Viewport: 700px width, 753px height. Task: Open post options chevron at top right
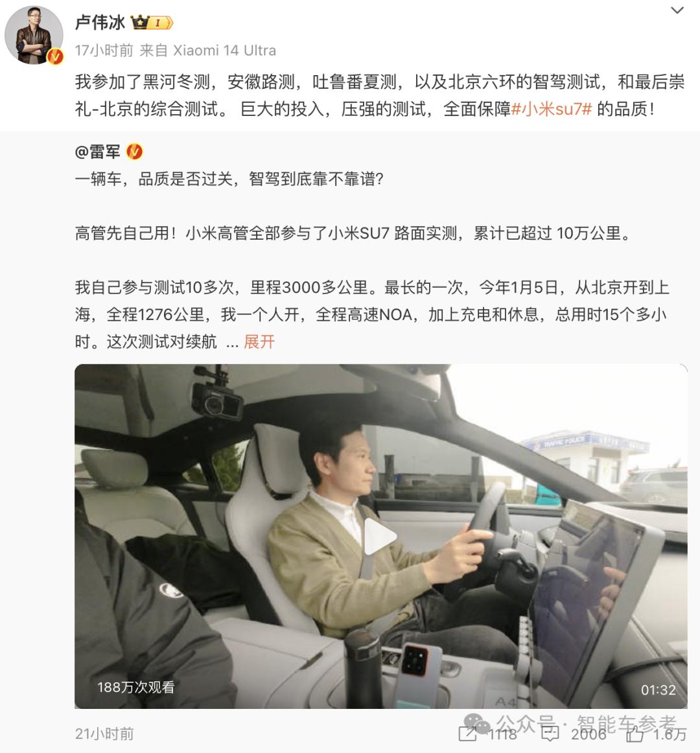(x=677, y=10)
